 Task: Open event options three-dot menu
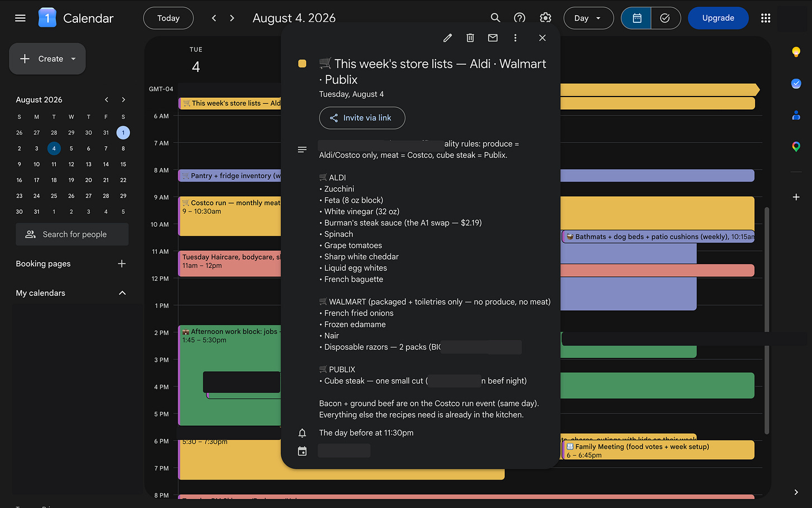[x=515, y=38]
